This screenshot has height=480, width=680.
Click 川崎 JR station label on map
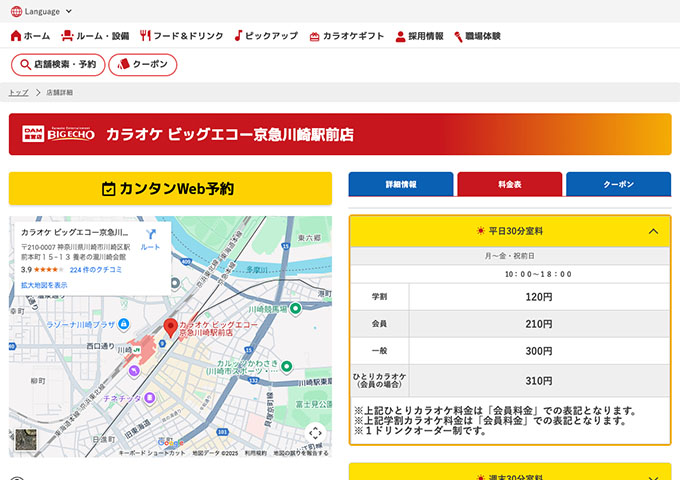coord(129,350)
